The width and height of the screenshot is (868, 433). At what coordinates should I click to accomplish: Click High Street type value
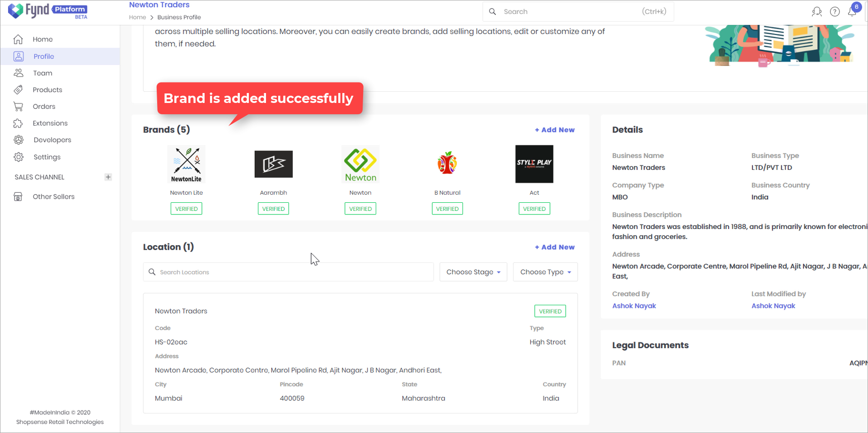click(x=548, y=342)
